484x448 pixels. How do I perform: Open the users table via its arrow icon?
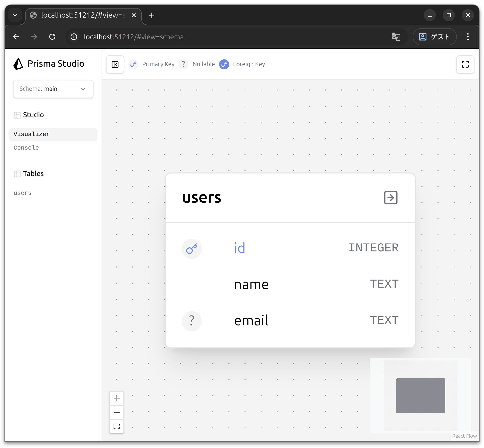click(x=391, y=198)
